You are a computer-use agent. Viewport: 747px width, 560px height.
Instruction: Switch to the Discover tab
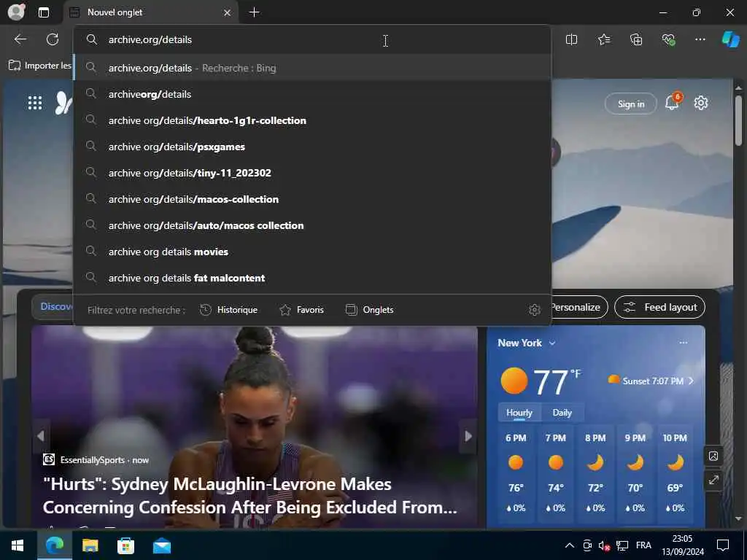[x=53, y=307]
